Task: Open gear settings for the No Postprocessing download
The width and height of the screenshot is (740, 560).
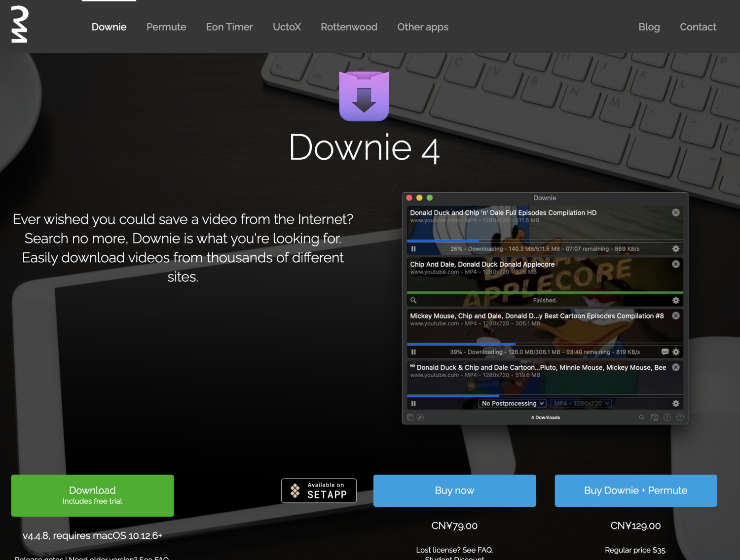Action: [x=676, y=403]
